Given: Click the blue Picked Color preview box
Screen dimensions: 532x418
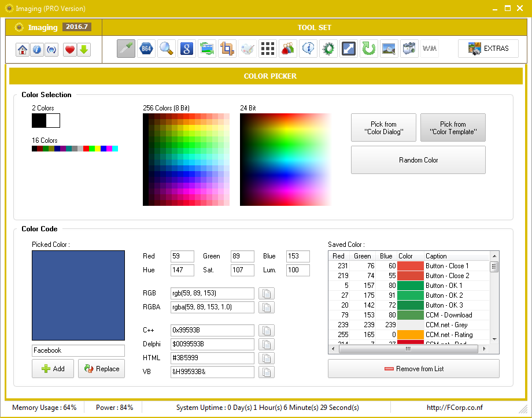Looking at the screenshot, I should [79, 295].
